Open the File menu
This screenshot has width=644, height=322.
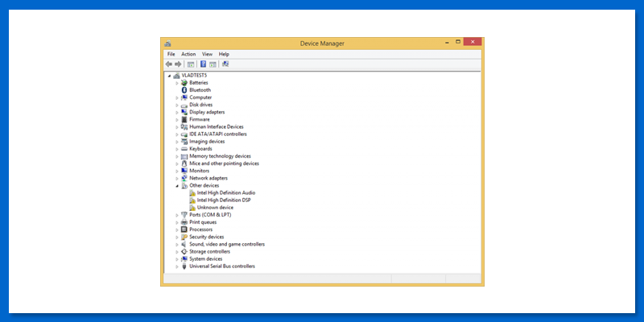click(x=171, y=54)
